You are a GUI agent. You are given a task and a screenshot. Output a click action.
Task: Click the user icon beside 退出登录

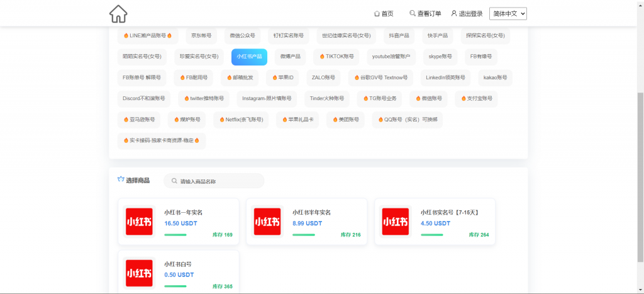(x=454, y=13)
